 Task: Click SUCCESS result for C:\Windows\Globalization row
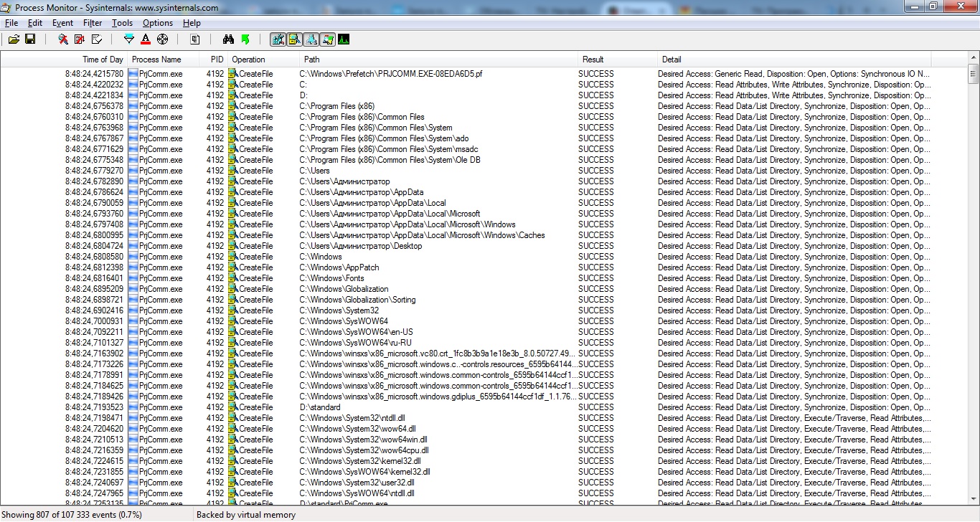(x=596, y=289)
